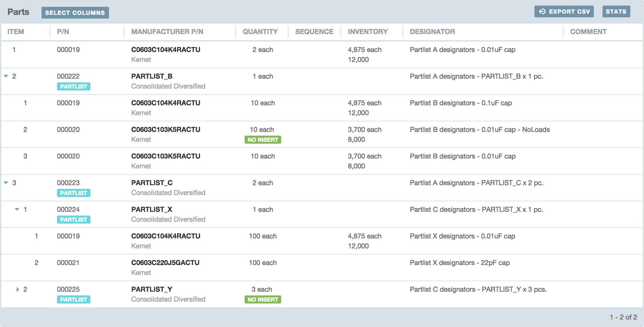The width and height of the screenshot is (644, 327).
Task: Click the NO INSERT badge on part 000020
Action: 263,140
